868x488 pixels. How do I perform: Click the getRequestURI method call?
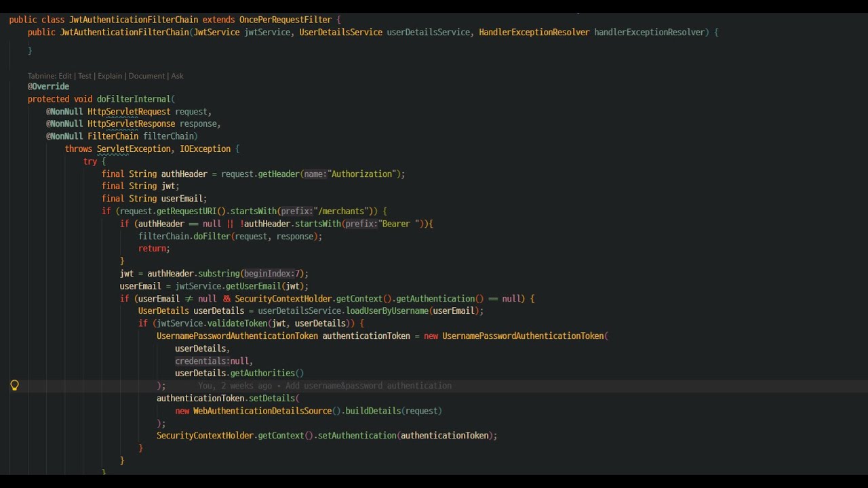[186, 211]
